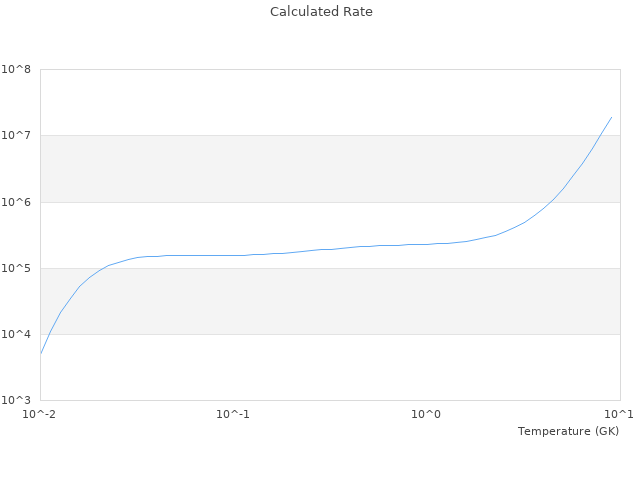The height and width of the screenshot is (480, 640).
Task: Select the 10^7 y-axis tick label
Action: [16, 136]
